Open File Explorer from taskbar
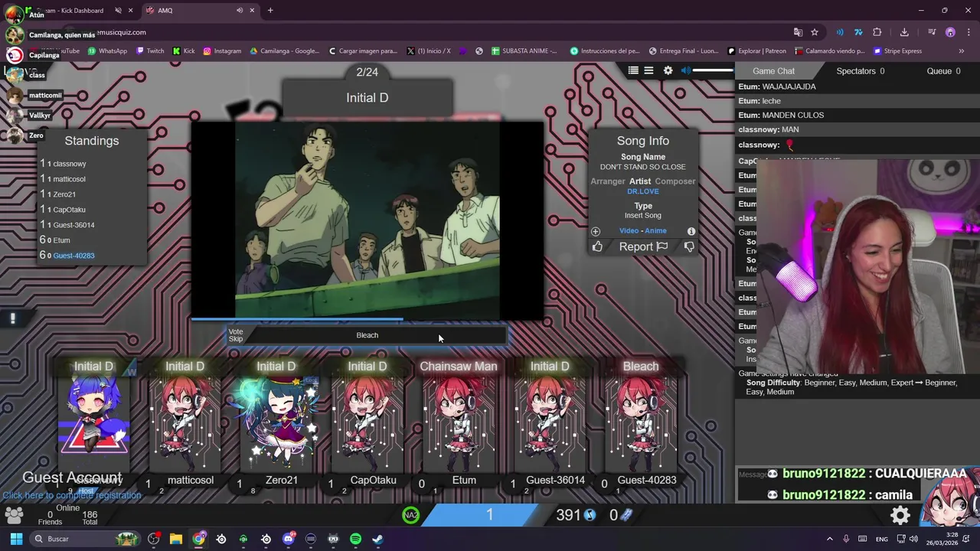Viewport: 980px width, 551px height. (176, 539)
